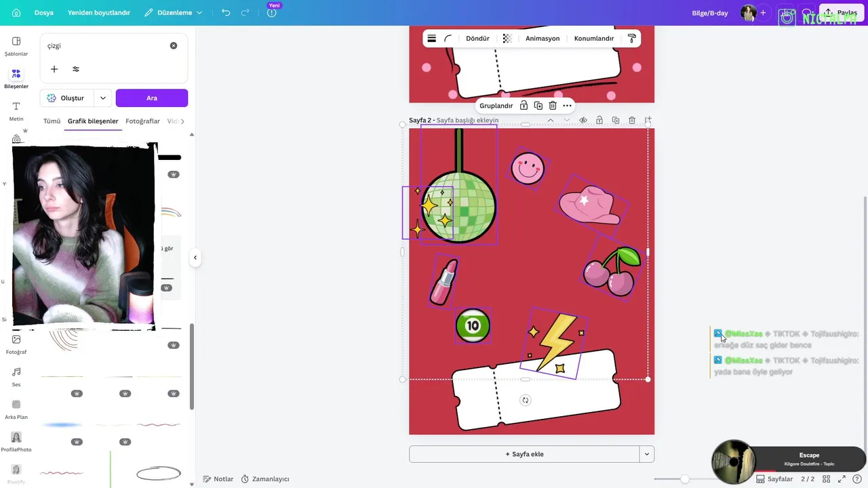Switch to Tümü tab

(52, 121)
